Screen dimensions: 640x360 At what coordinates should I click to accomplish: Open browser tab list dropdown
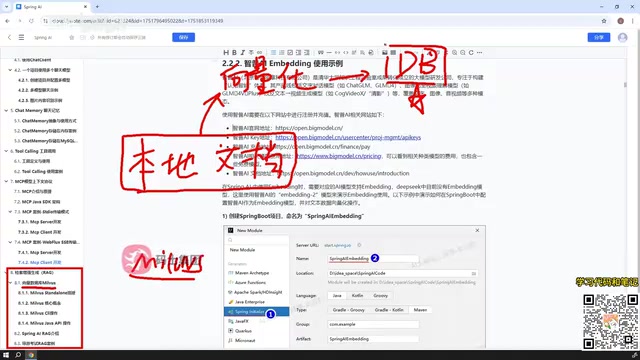[6, 7]
